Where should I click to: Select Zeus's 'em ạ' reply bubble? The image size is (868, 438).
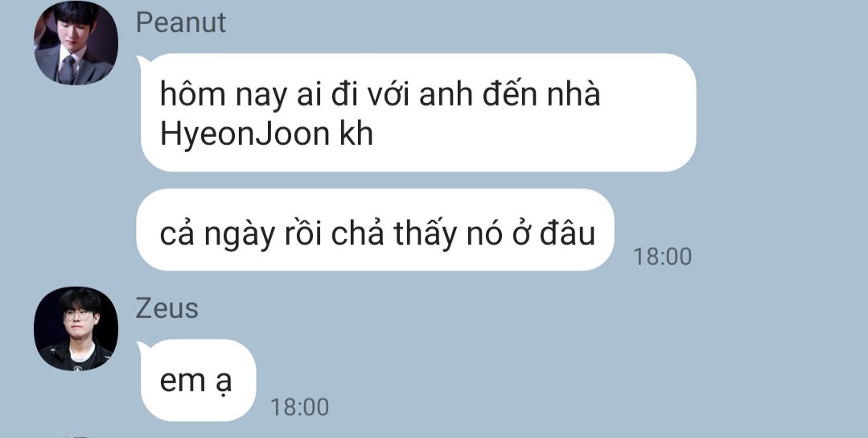point(199,380)
